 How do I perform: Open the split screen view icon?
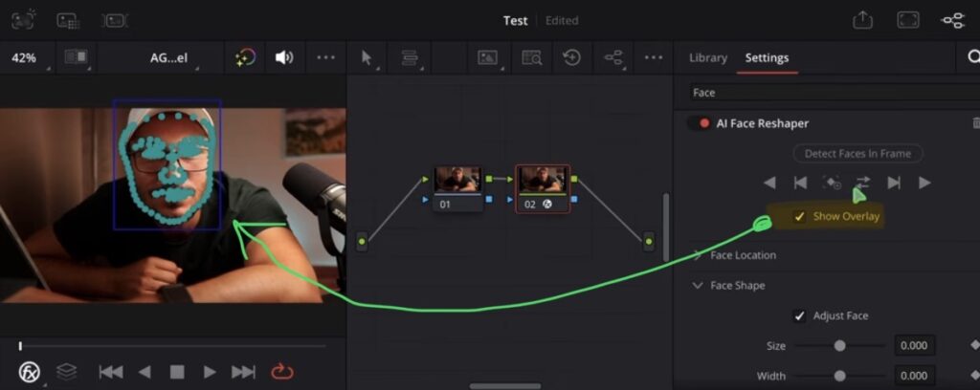pyautogui.click(x=77, y=57)
